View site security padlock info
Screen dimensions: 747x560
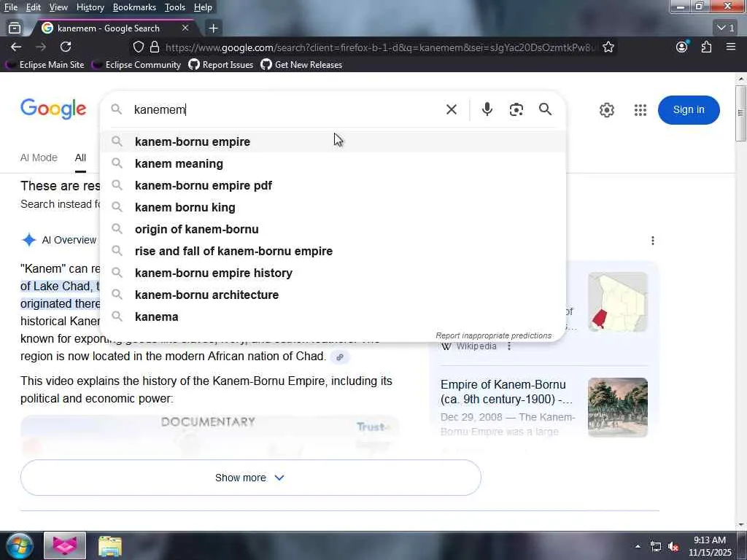click(155, 47)
